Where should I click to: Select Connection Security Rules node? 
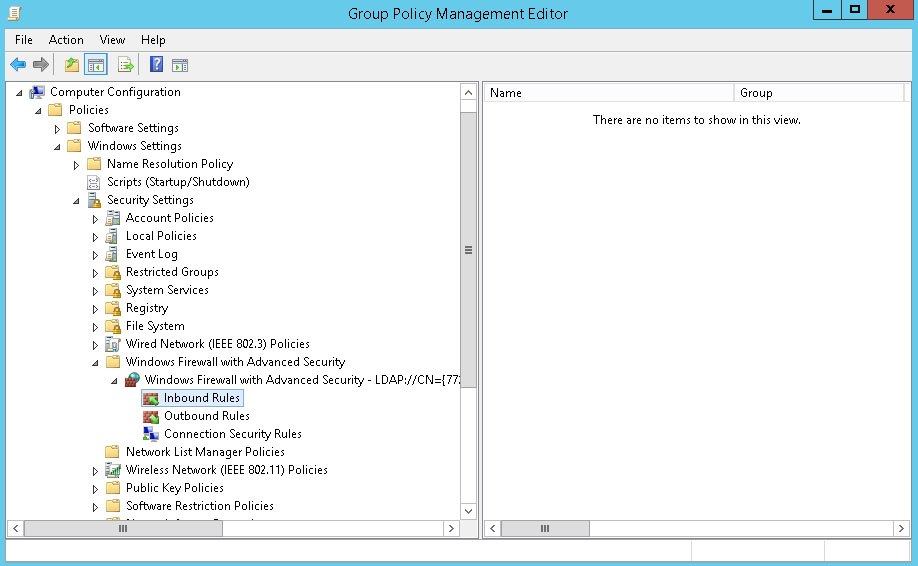point(232,434)
